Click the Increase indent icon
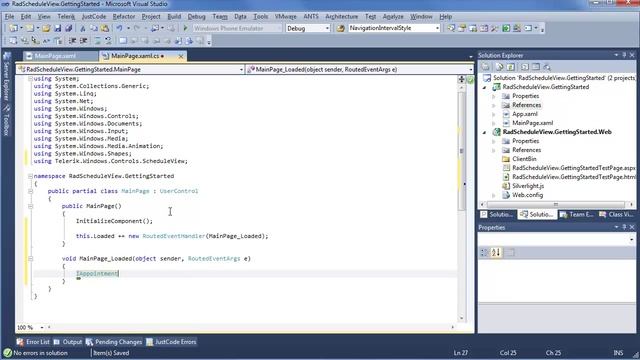This screenshot has width=640, height=360. [x=83, y=40]
